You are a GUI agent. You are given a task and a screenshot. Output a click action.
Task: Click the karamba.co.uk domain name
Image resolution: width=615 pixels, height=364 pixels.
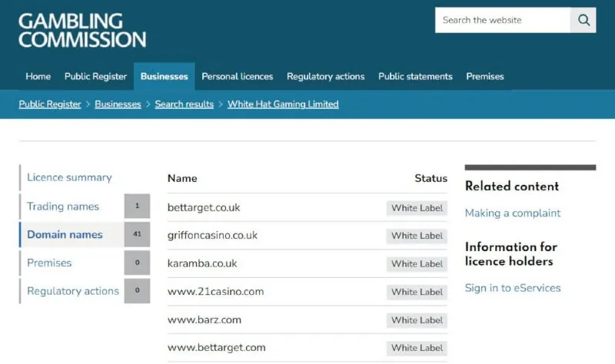pos(202,263)
